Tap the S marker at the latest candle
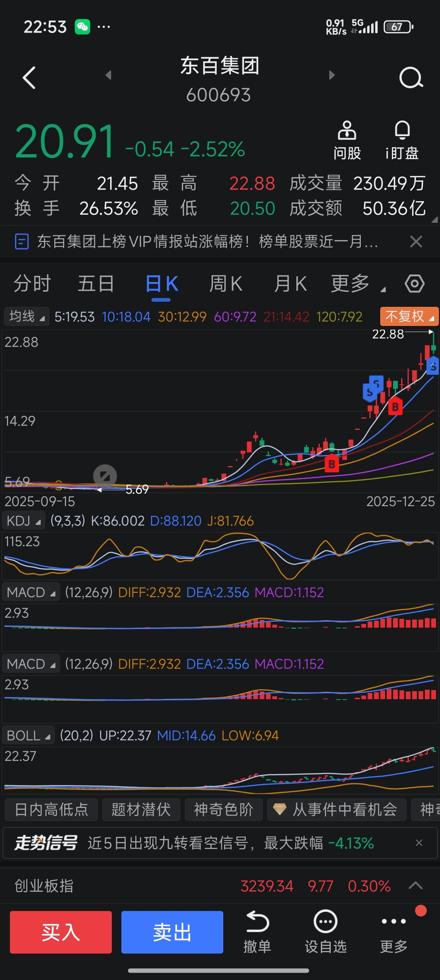The image size is (440, 980). [433, 366]
